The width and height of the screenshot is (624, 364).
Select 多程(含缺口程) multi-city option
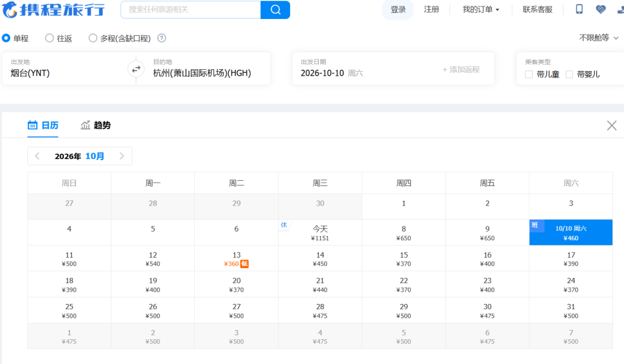pos(120,38)
